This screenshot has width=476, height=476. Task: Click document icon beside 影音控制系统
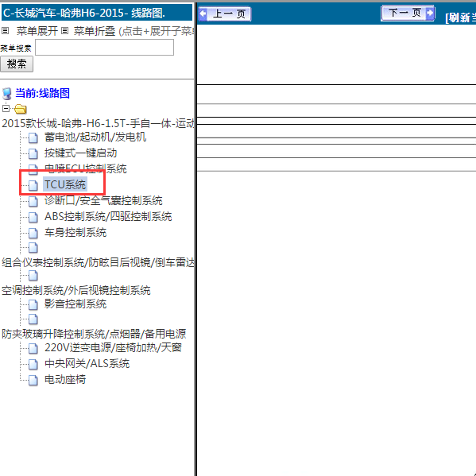[x=33, y=304]
